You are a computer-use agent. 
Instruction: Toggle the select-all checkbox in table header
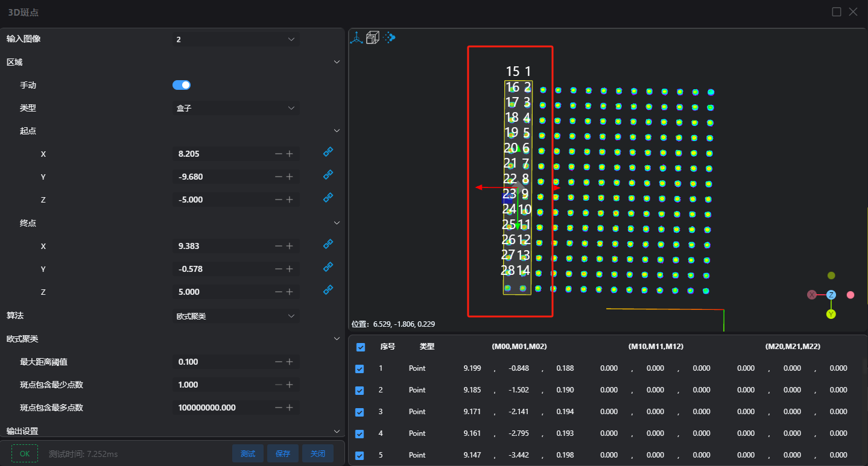[x=361, y=347]
